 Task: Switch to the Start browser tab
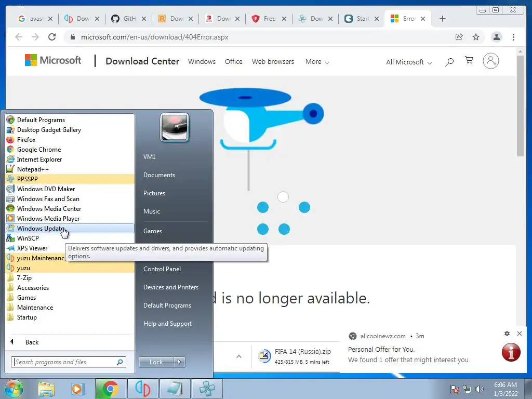[362, 19]
